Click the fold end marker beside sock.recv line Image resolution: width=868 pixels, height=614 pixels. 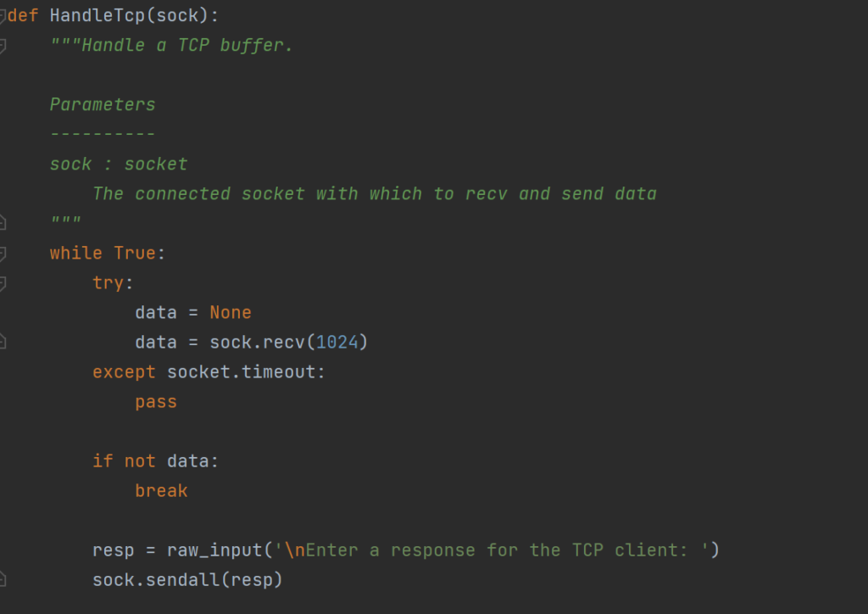(3, 343)
